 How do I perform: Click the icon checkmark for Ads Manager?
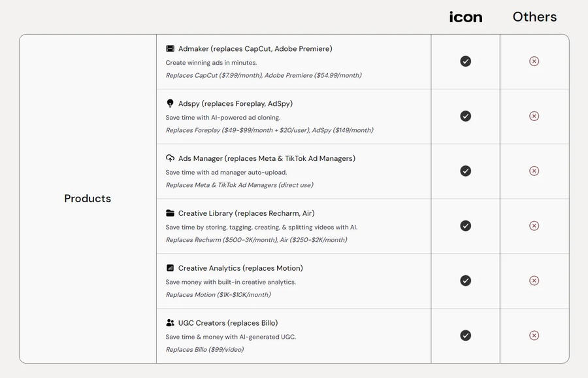tap(465, 171)
